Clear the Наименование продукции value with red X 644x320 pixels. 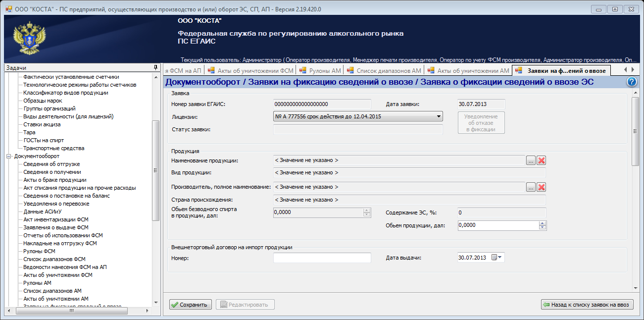pos(542,160)
